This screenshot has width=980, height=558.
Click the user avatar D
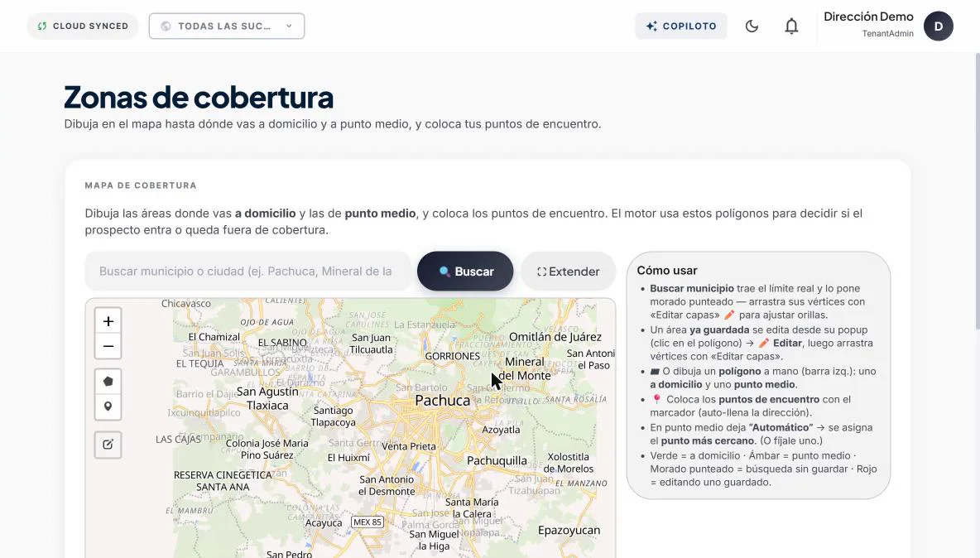[x=938, y=26]
